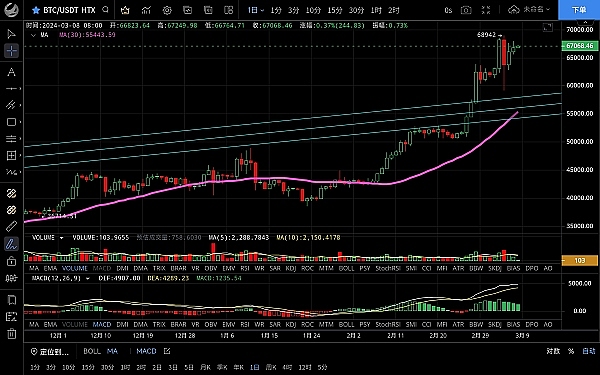
Task: Select the text annotation tool
Action: [11, 72]
